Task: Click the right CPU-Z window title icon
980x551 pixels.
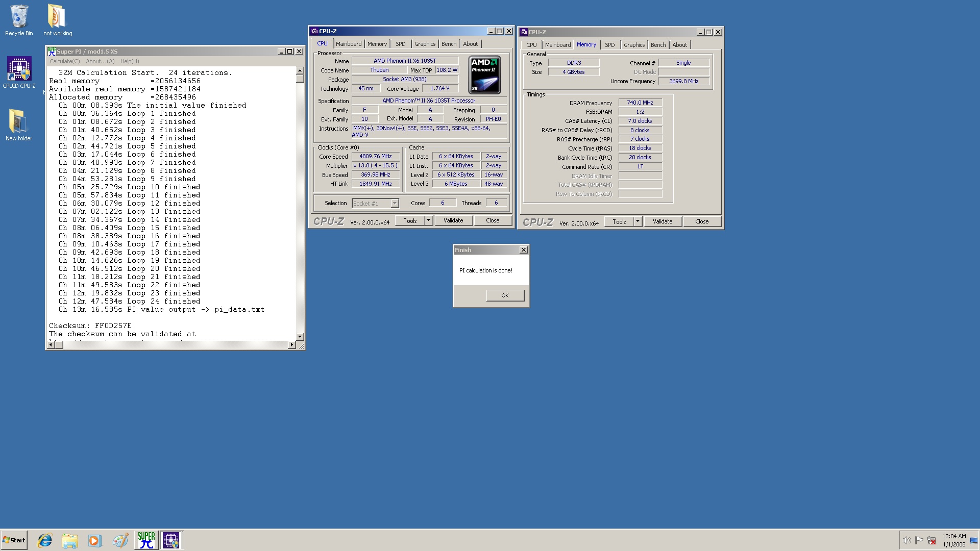Action: tap(524, 32)
